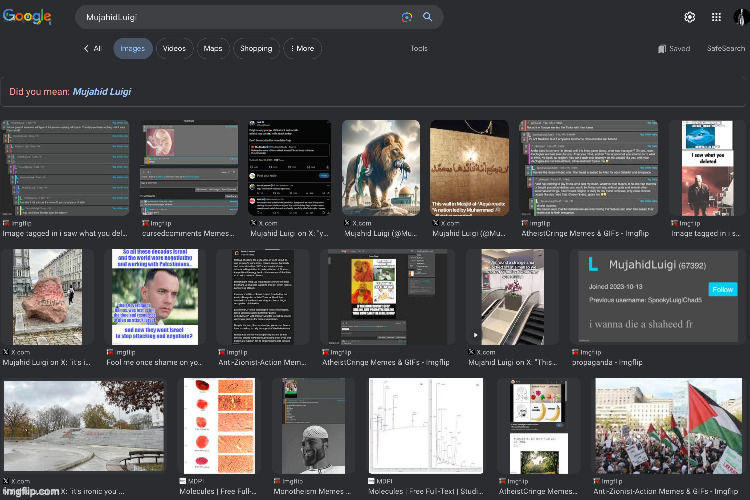The height and width of the screenshot is (500, 750).
Task: Open the first dark comment-thread thumbnail
Action: 66,167
